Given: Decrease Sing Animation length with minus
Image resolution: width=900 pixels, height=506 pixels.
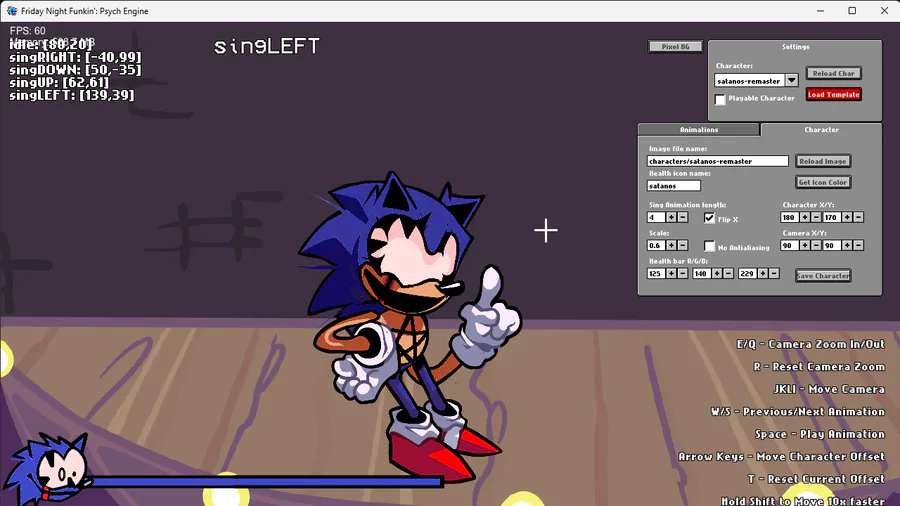Looking at the screenshot, I should (682, 217).
